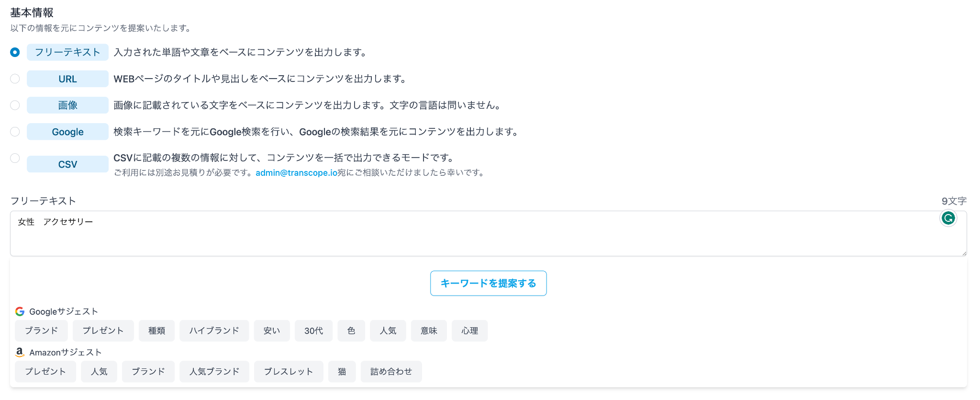Viewport: 980px width, 400px height.
Task: Select the フリーテキスト radio button
Action: click(15, 52)
